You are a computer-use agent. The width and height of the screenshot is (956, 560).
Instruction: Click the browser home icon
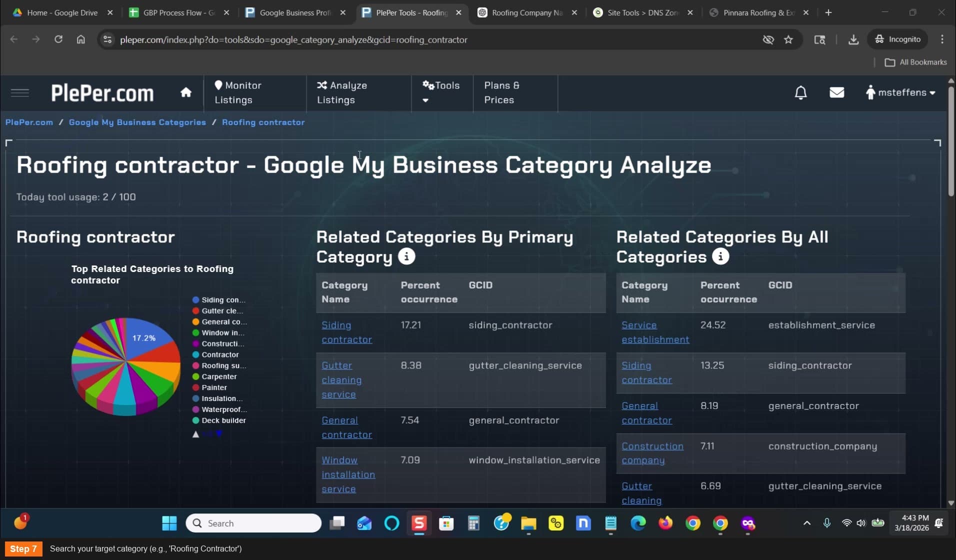(x=81, y=39)
